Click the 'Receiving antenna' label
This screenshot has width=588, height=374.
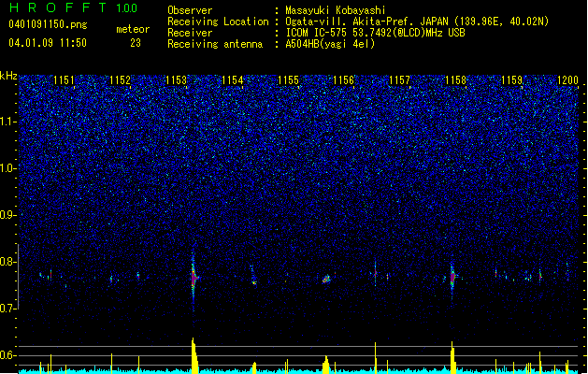tap(215, 44)
